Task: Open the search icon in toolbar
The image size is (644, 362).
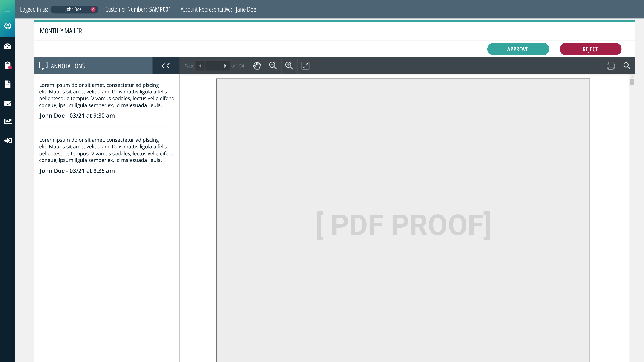Action: coord(627,65)
